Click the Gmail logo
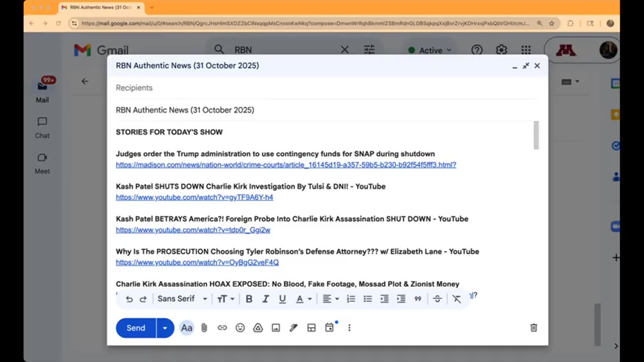The height and width of the screenshot is (362, 644). [101, 50]
